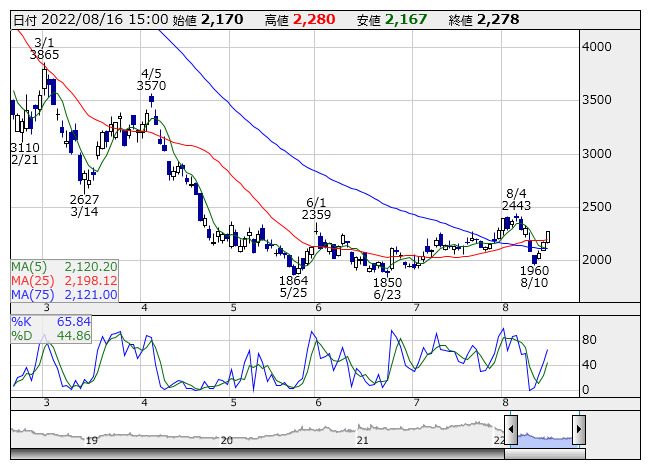Click the blue selected range in the navigator
Image resolution: width=653 pixels, height=470 pixels.
click(544, 438)
